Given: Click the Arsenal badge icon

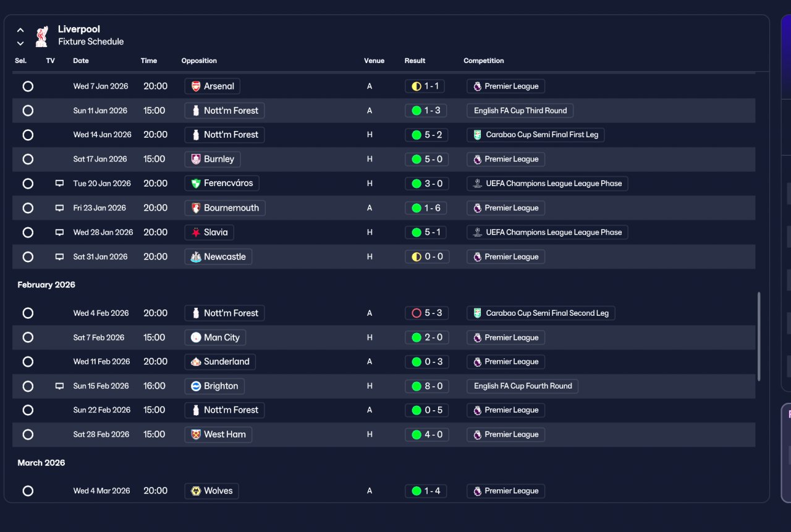Looking at the screenshot, I should click(x=196, y=87).
